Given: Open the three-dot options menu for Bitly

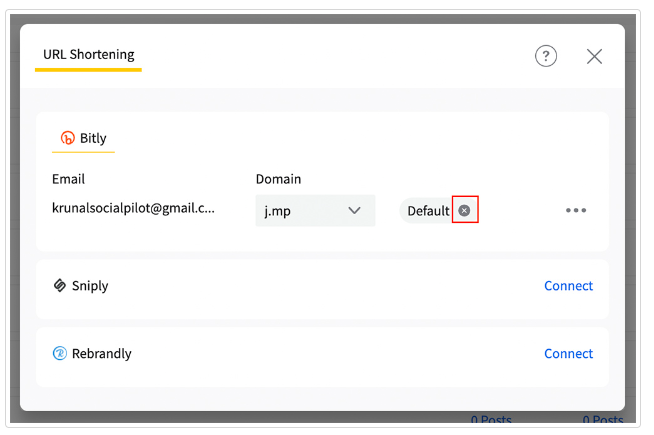Looking at the screenshot, I should click(x=576, y=210).
